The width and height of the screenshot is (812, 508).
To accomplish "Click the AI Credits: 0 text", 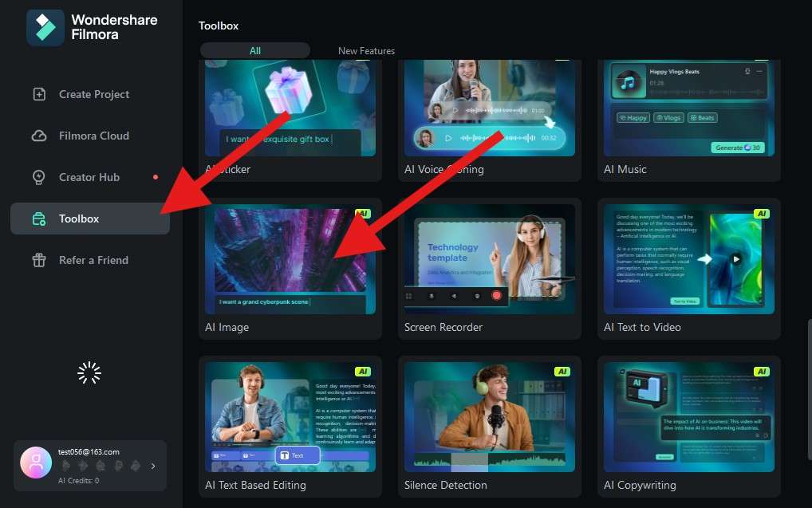I will tap(78, 481).
